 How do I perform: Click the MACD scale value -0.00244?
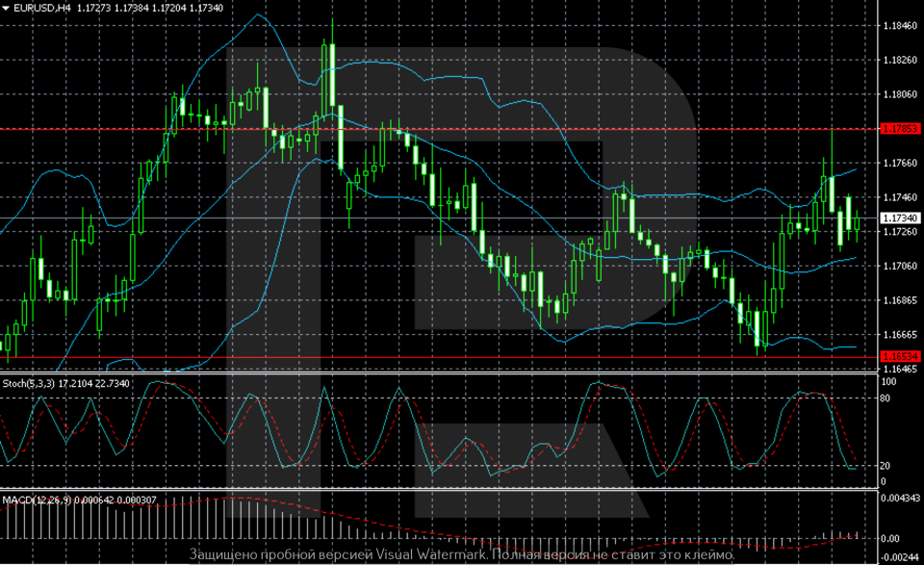click(x=899, y=557)
